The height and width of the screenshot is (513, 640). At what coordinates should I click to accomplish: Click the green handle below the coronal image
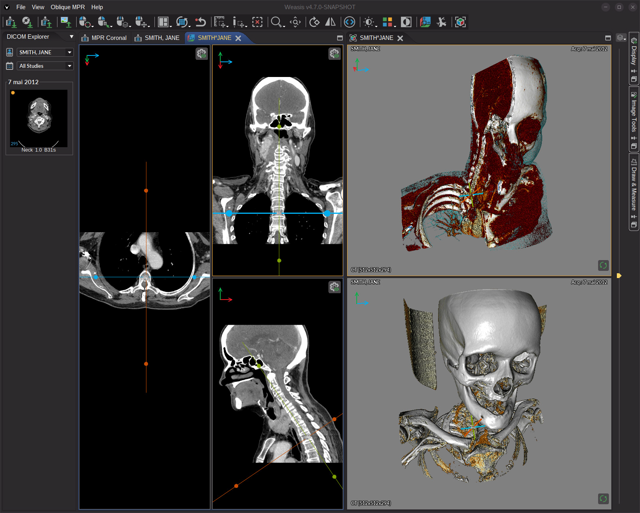pyautogui.click(x=279, y=260)
